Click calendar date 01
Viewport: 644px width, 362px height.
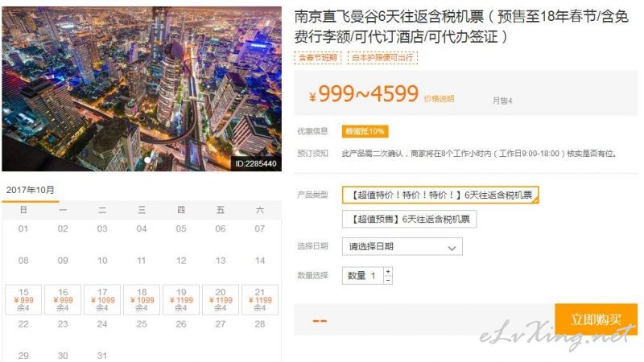pyautogui.click(x=23, y=228)
